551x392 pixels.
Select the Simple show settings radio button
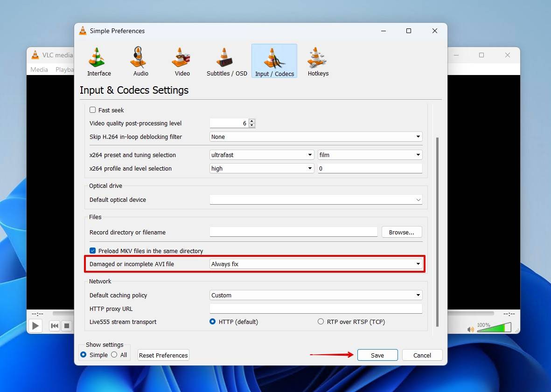[x=84, y=355]
